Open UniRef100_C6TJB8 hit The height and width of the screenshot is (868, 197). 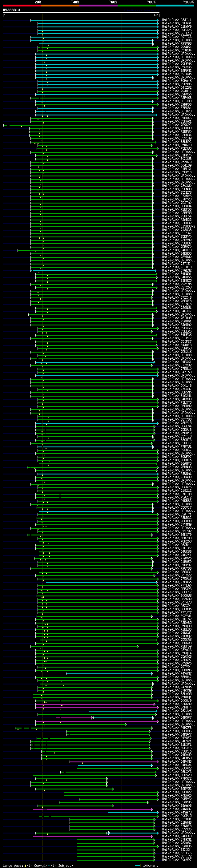(x=176, y=101)
